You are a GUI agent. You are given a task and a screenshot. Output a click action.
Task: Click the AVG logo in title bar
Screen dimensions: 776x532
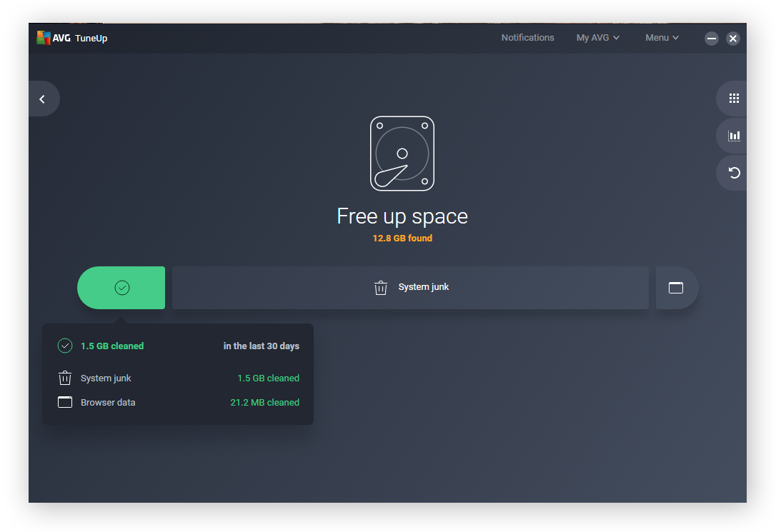[44, 38]
